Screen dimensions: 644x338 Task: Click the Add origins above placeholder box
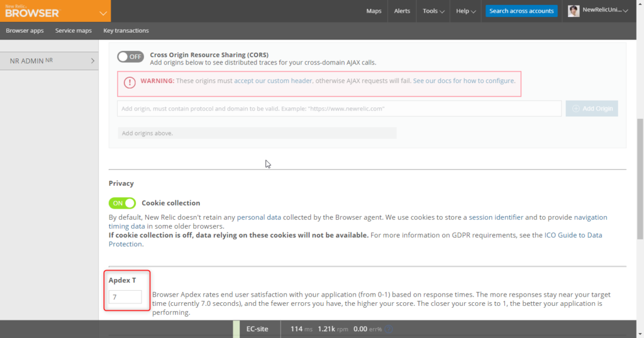[x=257, y=133]
